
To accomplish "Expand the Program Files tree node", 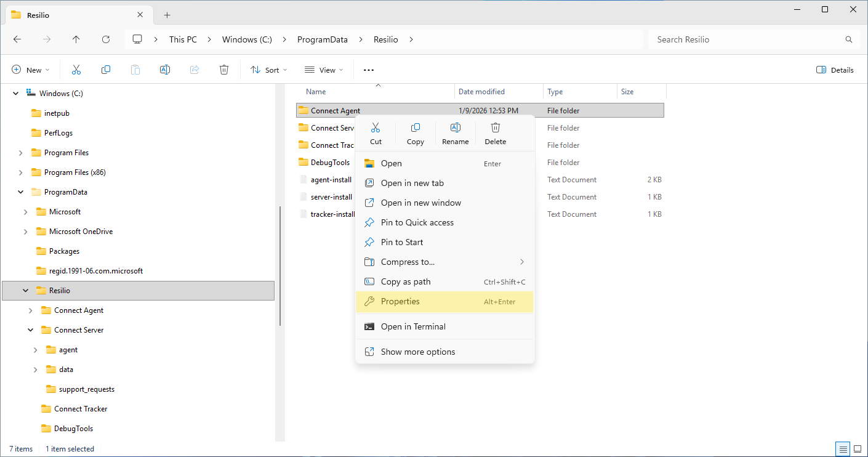I will [21, 153].
